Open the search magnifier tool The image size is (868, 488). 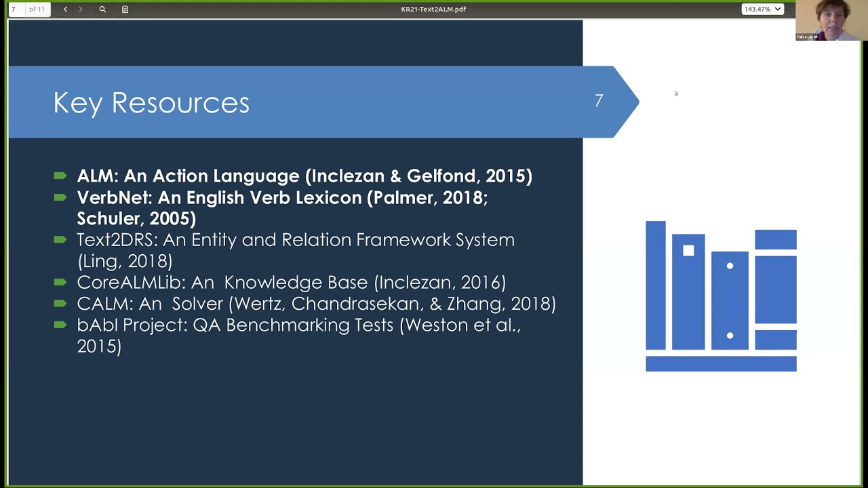coord(102,9)
